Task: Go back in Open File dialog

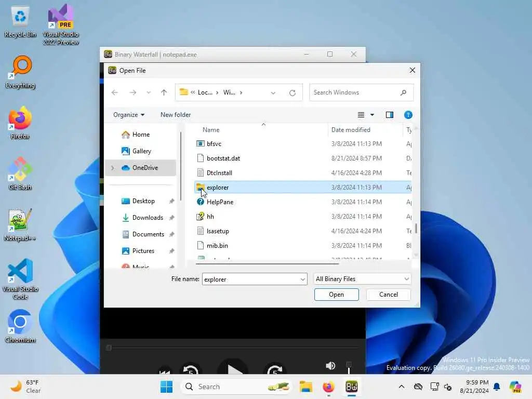Action: pos(115,92)
